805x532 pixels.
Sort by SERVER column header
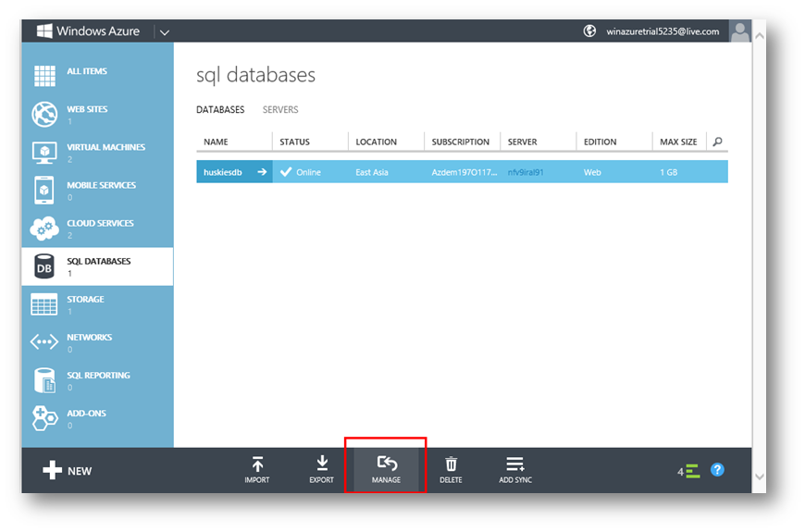[x=522, y=142]
